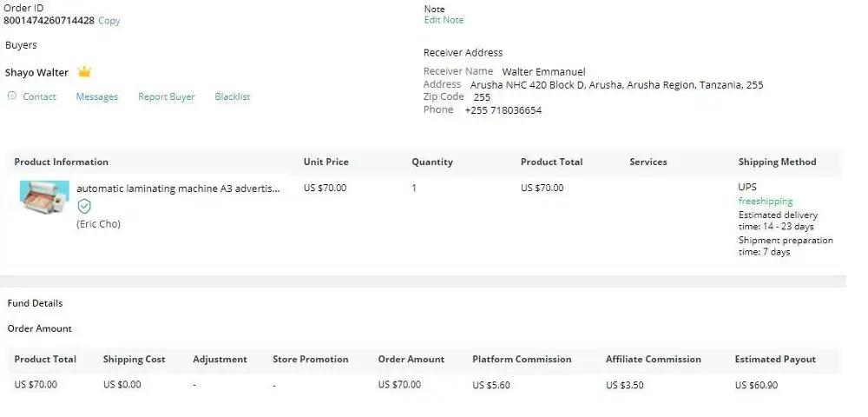Click the Estimated Payout amount US $60.90
This screenshot has height=417, width=868.
pos(756,385)
